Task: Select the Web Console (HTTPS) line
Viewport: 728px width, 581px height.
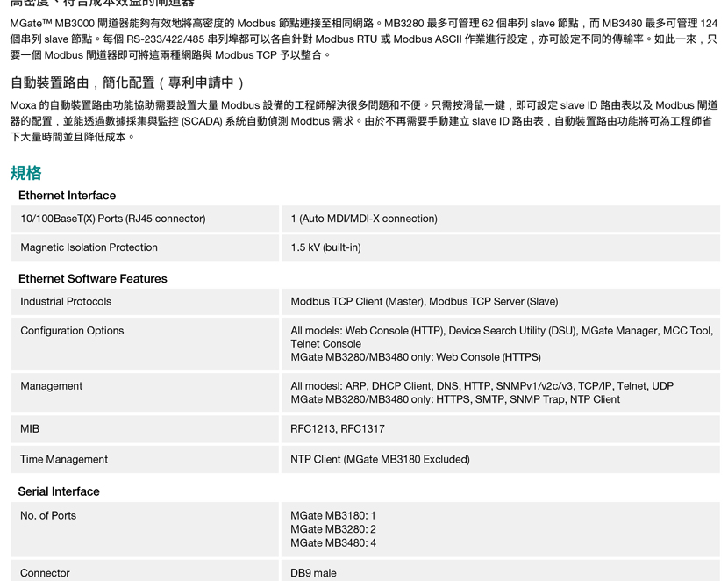Action: tap(416, 357)
